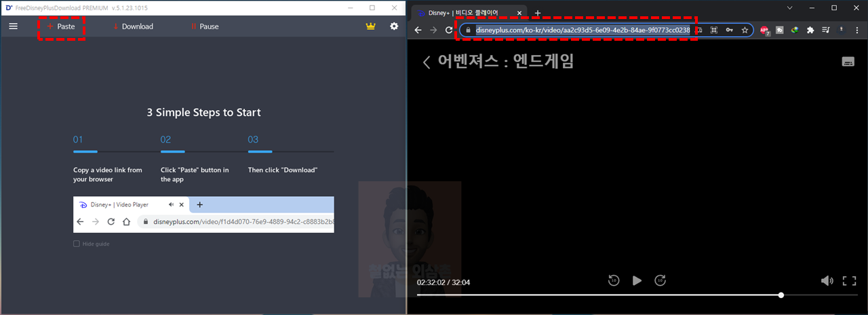This screenshot has width=868, height=315.
Task: Minimize the FreeDisneyPlusDownload window
Action: tap(350, 7)
